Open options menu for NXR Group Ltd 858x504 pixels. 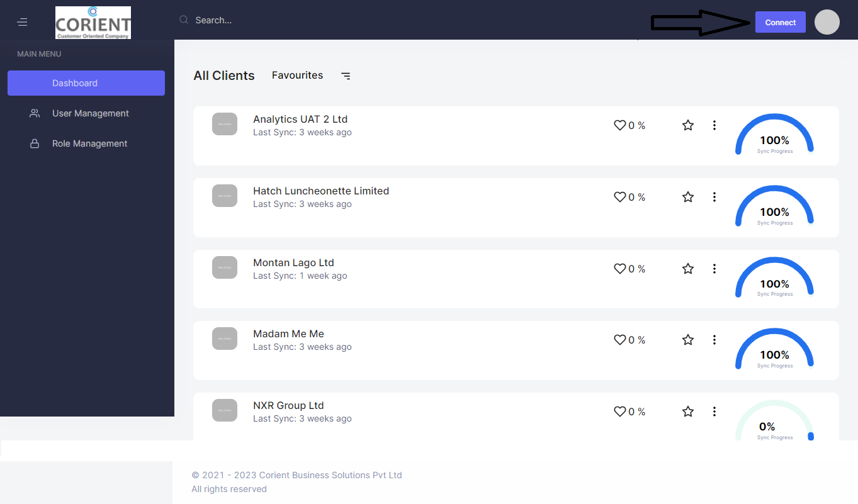click(x=714, y=412)
